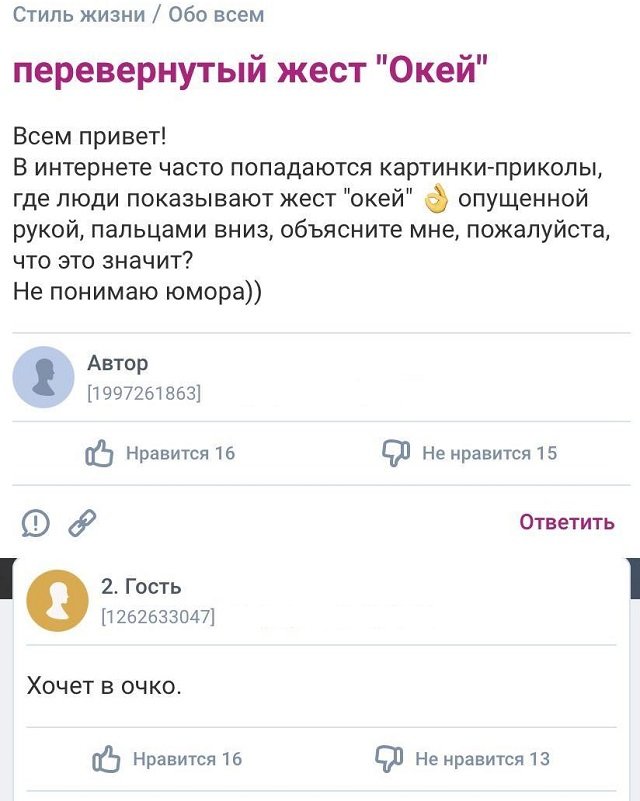Open the guest's yellow avatar icon
640x801 pixels.
click(58, 599)
